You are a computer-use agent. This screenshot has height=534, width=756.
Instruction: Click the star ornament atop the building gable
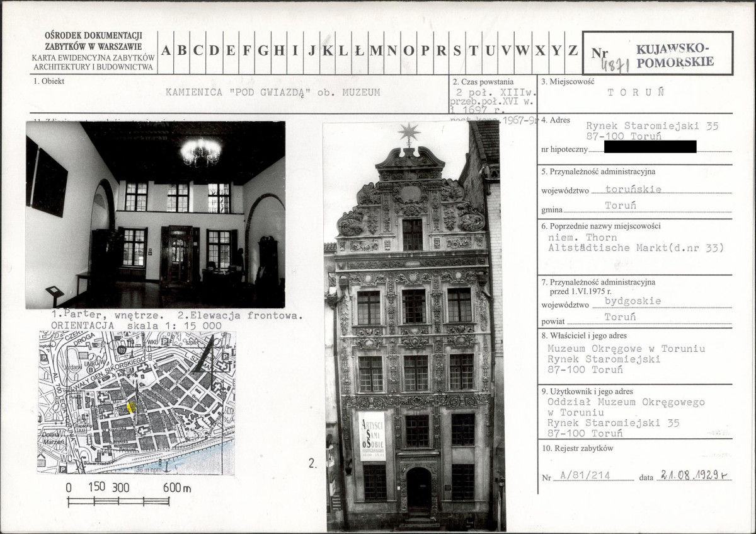click(408, 134)
